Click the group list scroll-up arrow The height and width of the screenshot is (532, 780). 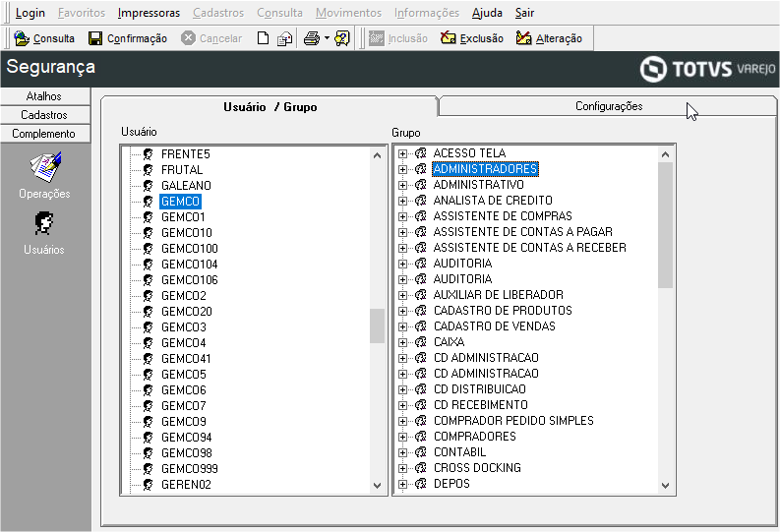tap(665, 154)
